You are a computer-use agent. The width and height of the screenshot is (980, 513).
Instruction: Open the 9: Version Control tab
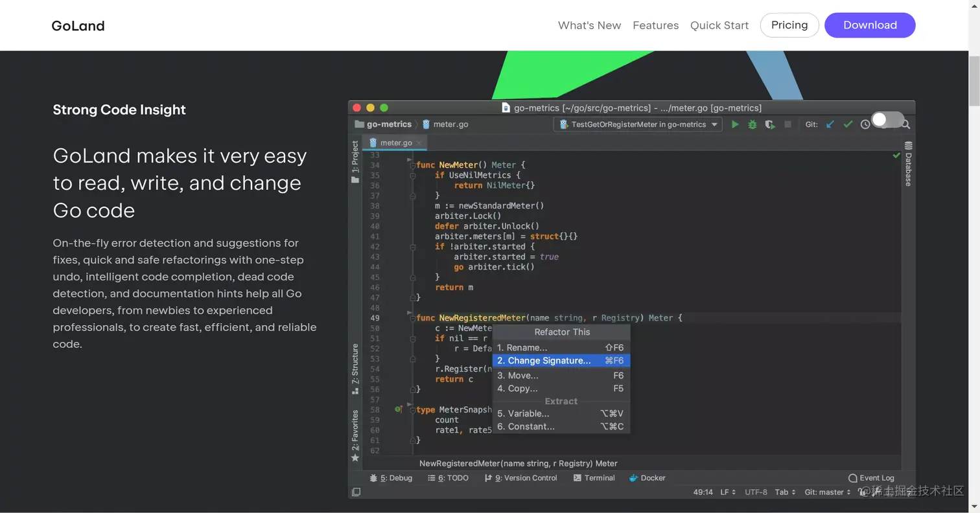(521, 478)
